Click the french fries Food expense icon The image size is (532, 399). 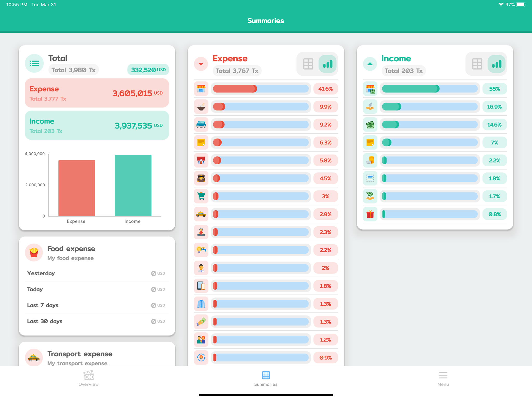click(x=34, y=252)
